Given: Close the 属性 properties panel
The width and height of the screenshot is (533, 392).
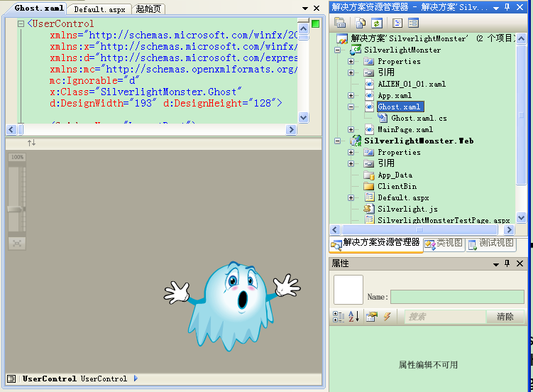Looking at the screenshot, I should point(520,263).
